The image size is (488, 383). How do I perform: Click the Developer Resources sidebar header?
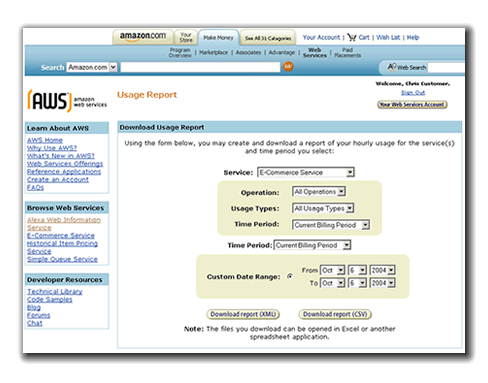point(67,279)
